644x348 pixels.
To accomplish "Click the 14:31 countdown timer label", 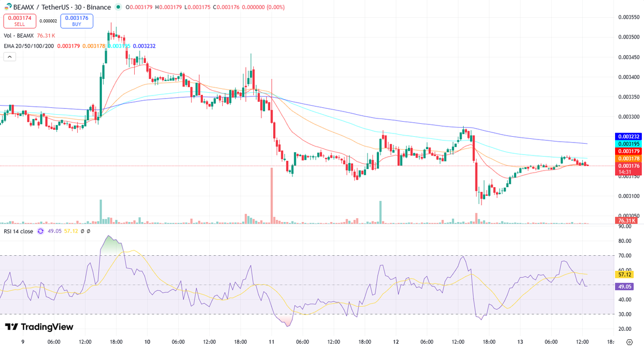I will (625, 172).
